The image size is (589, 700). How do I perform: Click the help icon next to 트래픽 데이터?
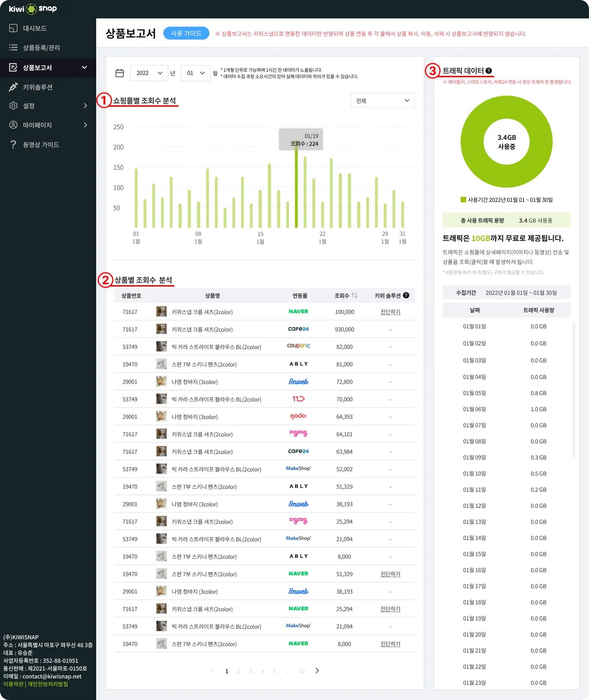click(489, 71)
